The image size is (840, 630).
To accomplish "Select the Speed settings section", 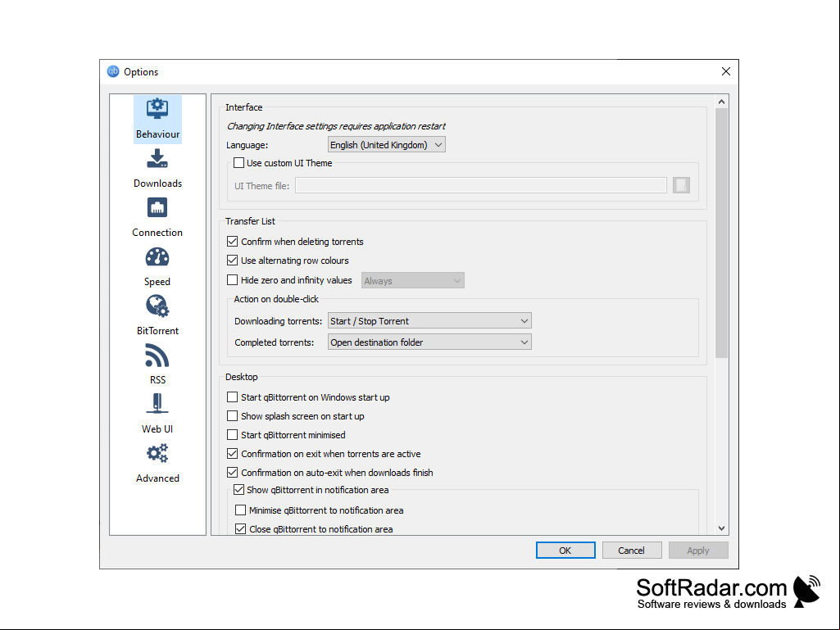I will [157, 267].
